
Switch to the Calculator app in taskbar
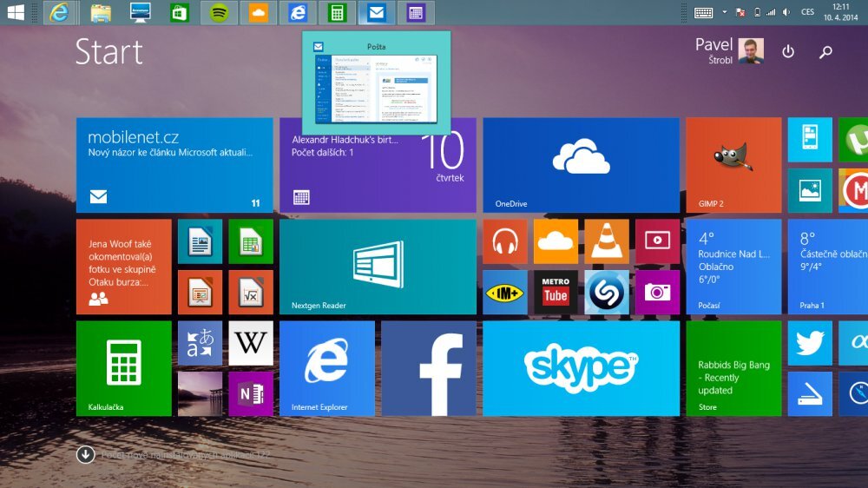337,13
